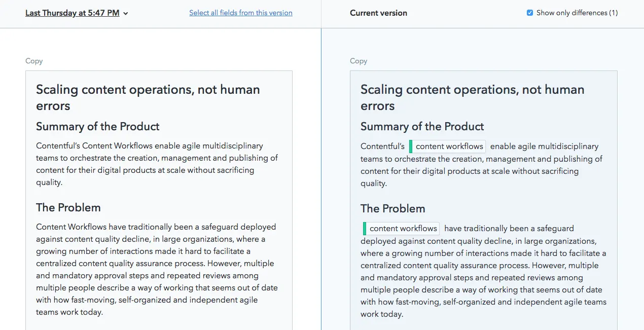Select the highlighted 'content workflows' change after Contentful's
The width and height of the screenshot is (644, 330).
(447, 146)
